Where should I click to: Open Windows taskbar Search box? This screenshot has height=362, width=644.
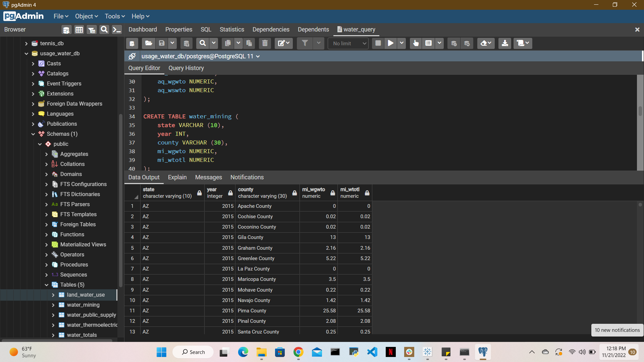point(193,352)
